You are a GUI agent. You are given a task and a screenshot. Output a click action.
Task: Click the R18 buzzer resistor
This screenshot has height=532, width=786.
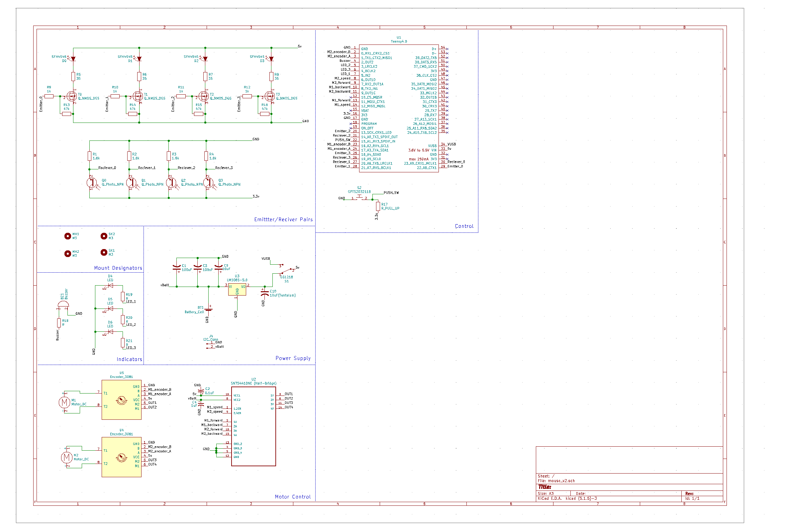click(59, 323)
